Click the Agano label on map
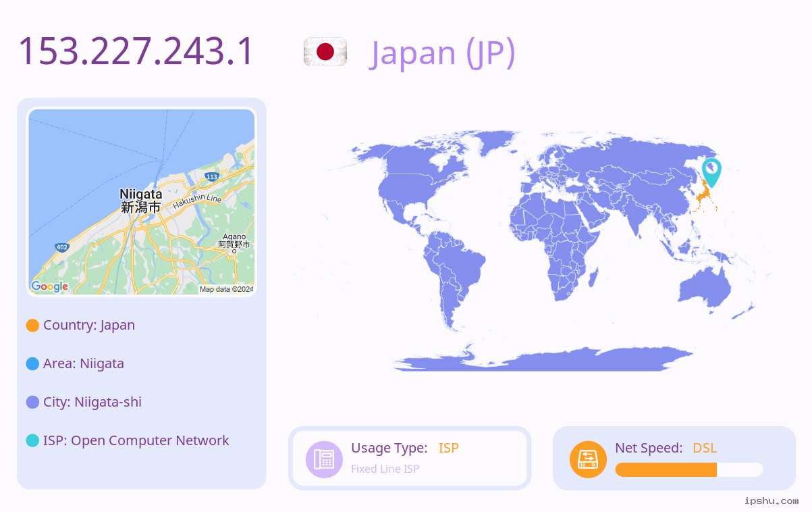 [234, 240]
